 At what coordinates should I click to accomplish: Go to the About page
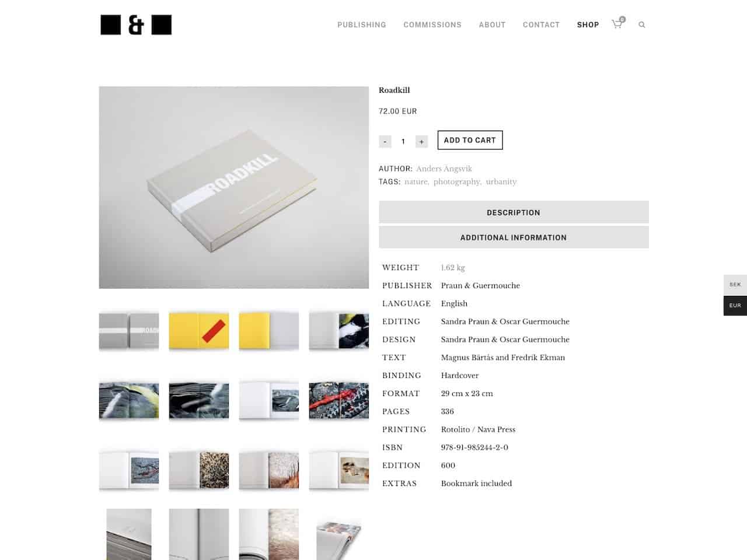tap(492, 24)
